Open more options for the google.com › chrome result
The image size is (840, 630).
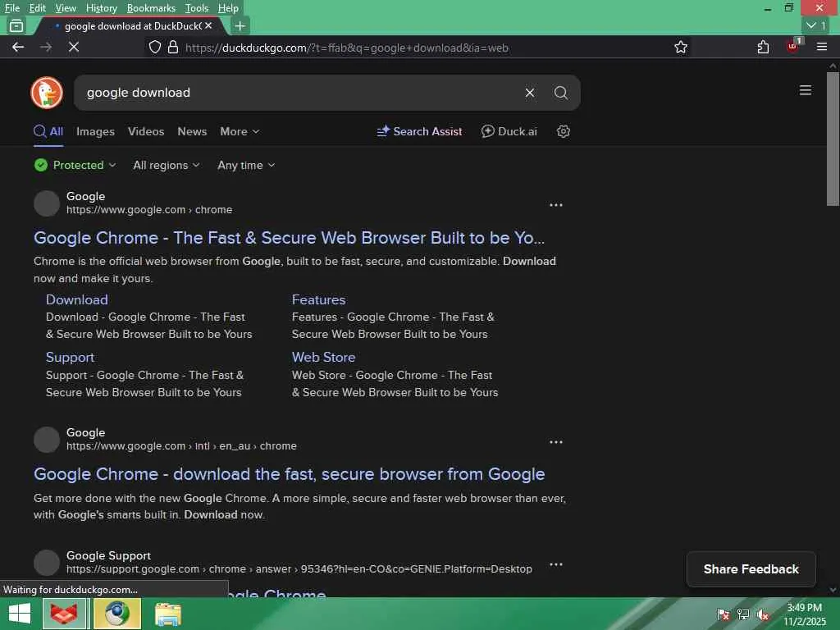click(x=555, y=204)
